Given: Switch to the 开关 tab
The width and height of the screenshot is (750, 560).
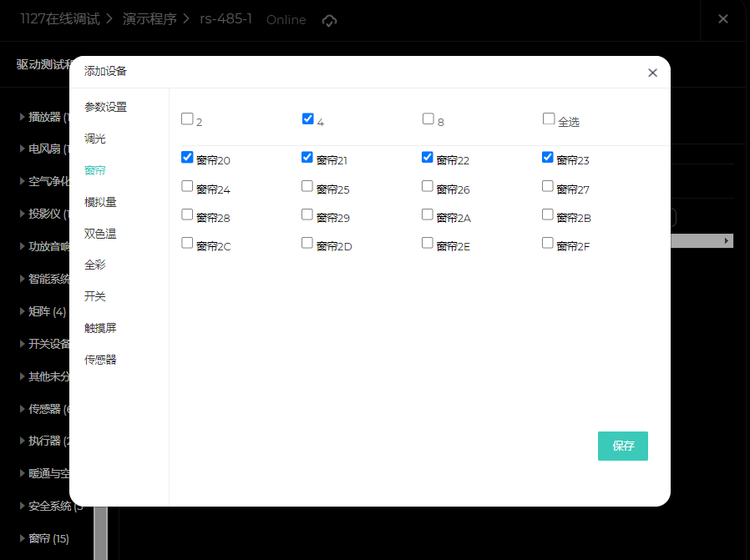Looking at the screenshot, I should [94, 296].
